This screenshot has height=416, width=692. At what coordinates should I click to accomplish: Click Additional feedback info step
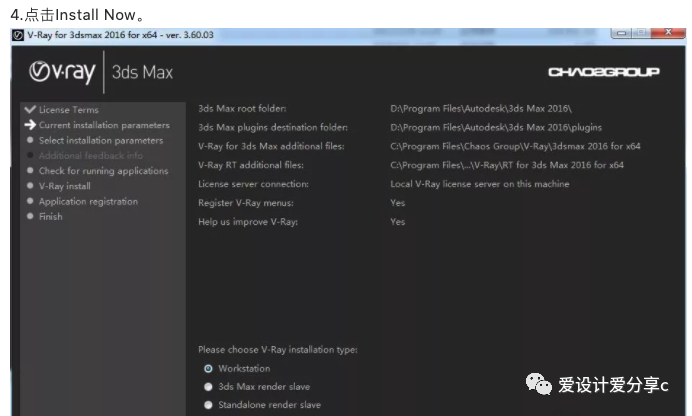click(x=90, y=155)
